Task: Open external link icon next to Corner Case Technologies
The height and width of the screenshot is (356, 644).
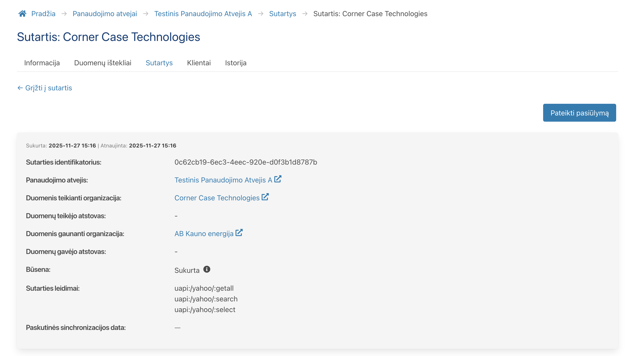Action: [265, 197]
